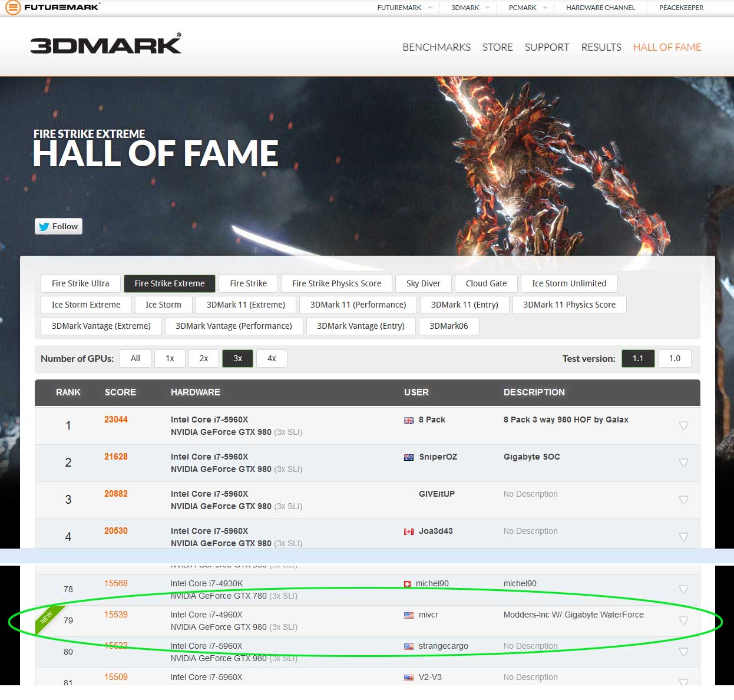Go to the RESULTS page
The height and width of the screenshot is (700, 734).
point(601,47)
